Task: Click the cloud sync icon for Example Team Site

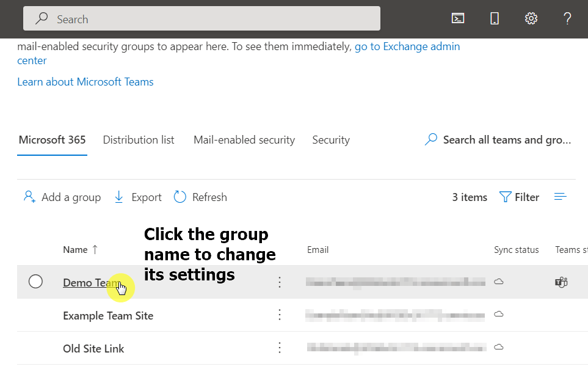Action: click(498, 314)
